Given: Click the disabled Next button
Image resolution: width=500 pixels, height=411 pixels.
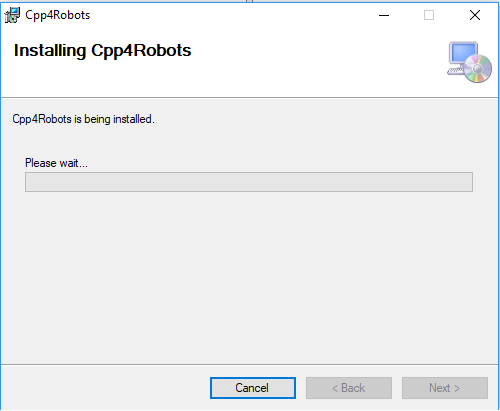Looking at the screenshot, I should click(445, 388).
